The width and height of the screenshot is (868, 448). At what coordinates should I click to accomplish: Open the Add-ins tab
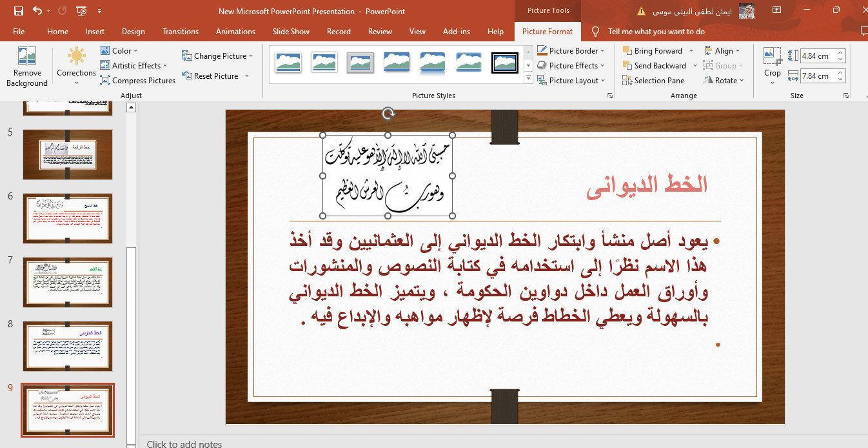pos(457,31)
